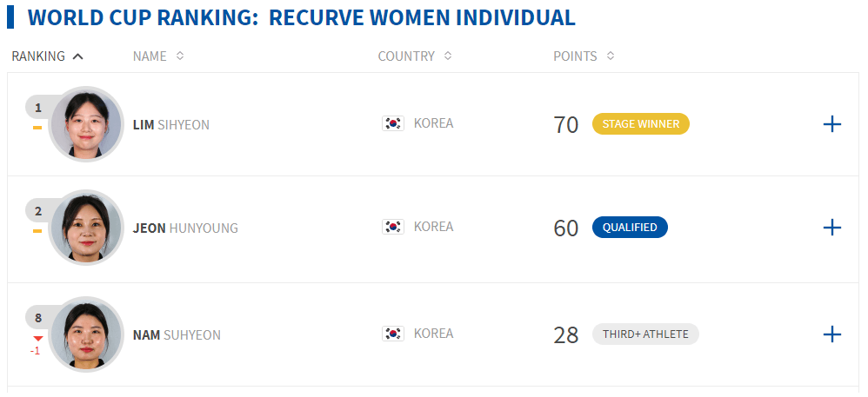Image resolution: width=868 pixels, height=397 pixels.
Task: Open Nam Suhyeon athlete name link
Action: coord(177,335)
